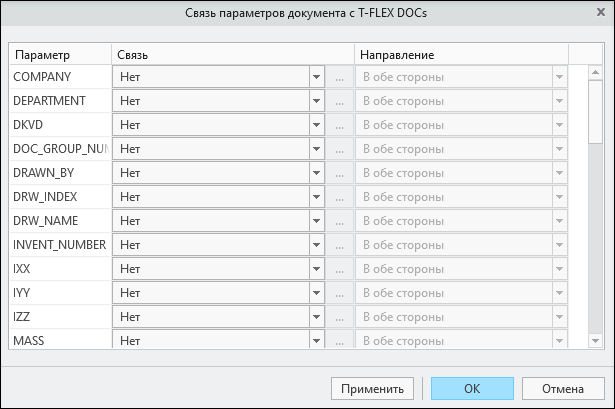Open the Связь combo box for DKVD

[x=218, y=125]
